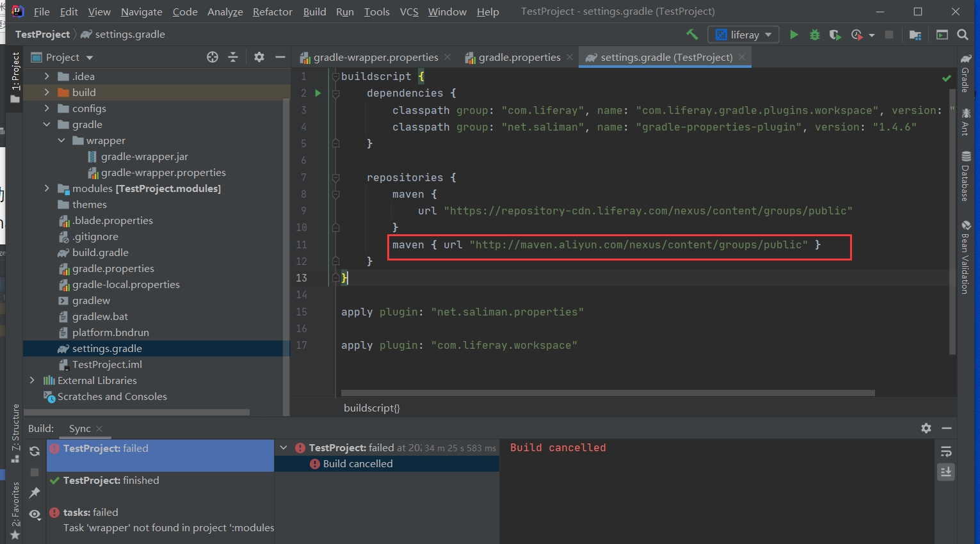Open Bean Validation tool window
This screenshot has width=980, height=544.
(966, 257)
